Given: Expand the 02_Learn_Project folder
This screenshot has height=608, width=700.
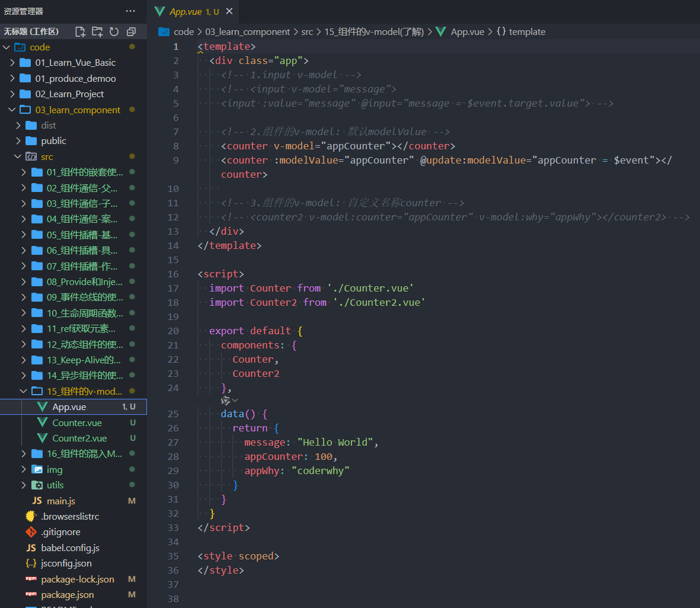Looking at the screenshot, I should pos(12,94).
